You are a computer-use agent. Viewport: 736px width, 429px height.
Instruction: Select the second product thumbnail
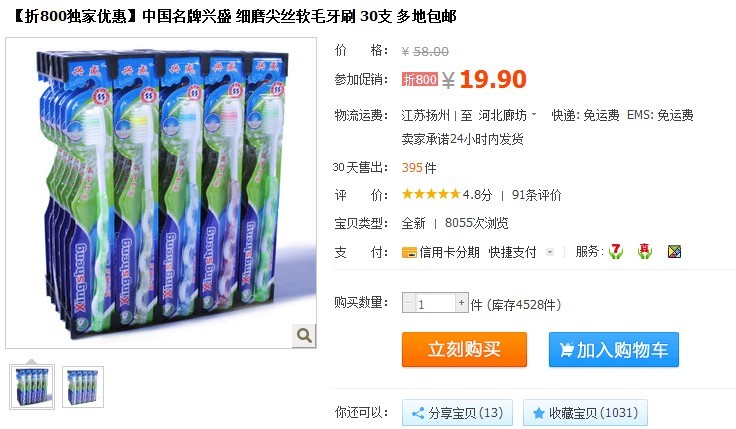(83, 387)
